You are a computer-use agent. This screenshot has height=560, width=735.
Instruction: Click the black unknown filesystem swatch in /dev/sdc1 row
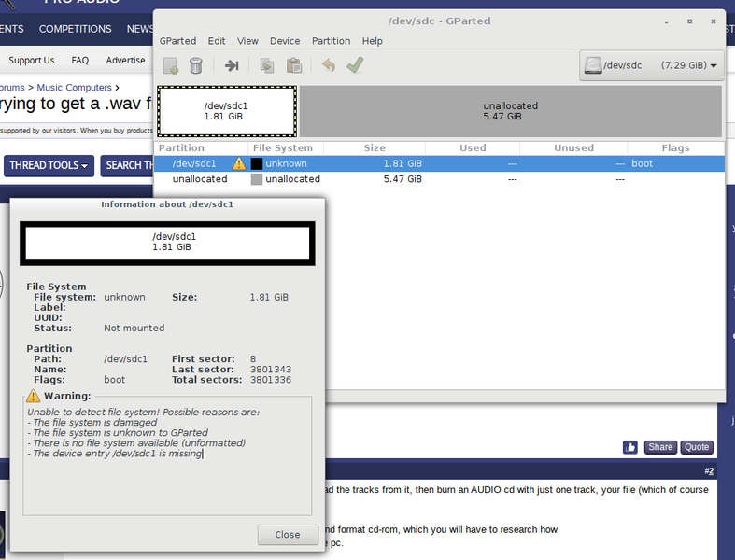point(257,163)
